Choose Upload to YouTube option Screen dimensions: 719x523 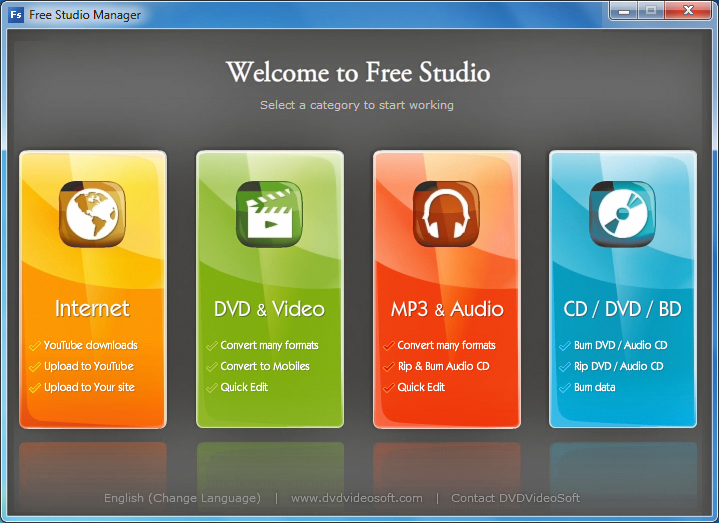pos(88,366)
